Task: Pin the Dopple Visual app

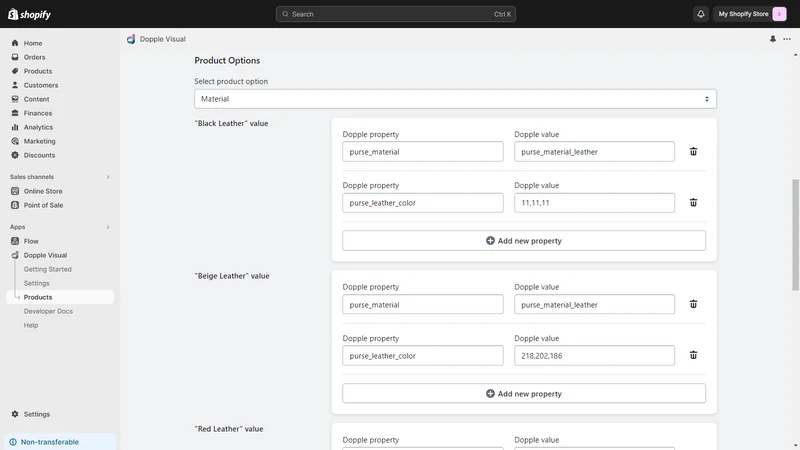Action: [x=773, y=39]
